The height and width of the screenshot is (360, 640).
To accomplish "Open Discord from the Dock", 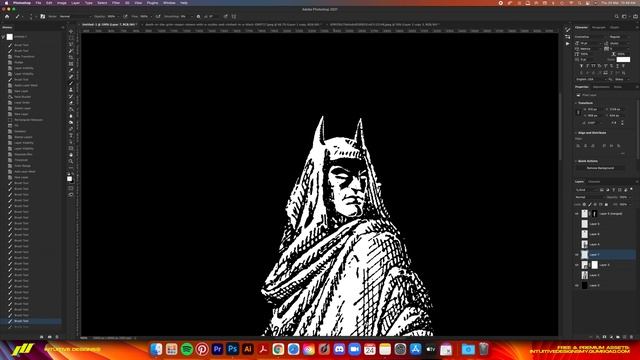I will pos(339,349).
